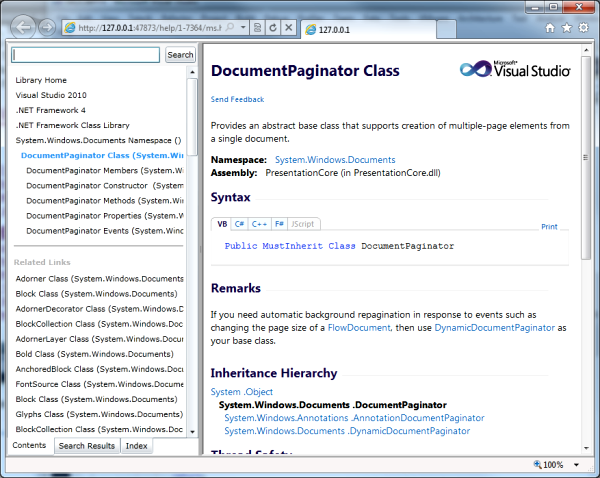Image resolution: width=600 pixels, height=478 pixels.
Task: Open DocumentPaginator Events entry
Action: 104,231
